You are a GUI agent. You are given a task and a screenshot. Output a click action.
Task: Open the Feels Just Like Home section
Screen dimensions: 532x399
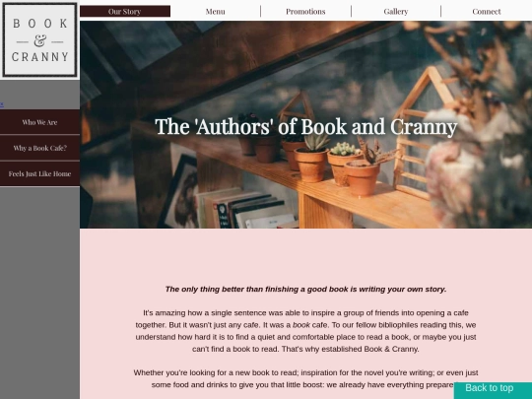pyautogui.click(x=39, y=173)
